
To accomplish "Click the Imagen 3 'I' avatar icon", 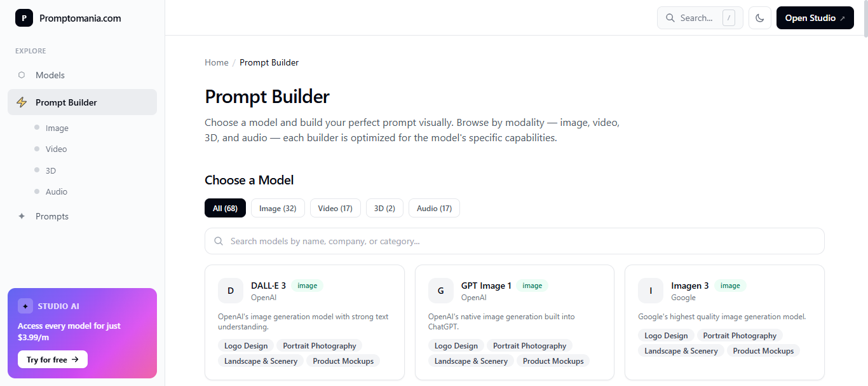I will click(651, 291).
